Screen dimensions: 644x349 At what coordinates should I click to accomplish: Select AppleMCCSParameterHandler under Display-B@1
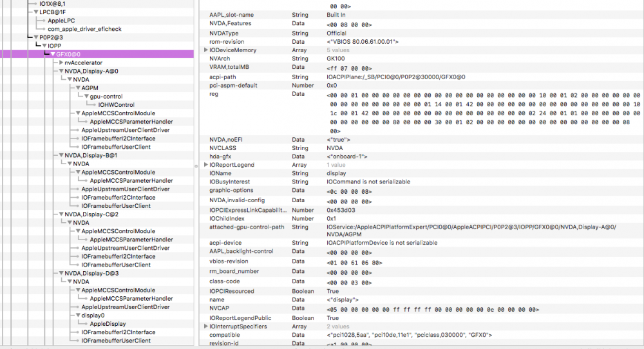click(x=131, y=181)
